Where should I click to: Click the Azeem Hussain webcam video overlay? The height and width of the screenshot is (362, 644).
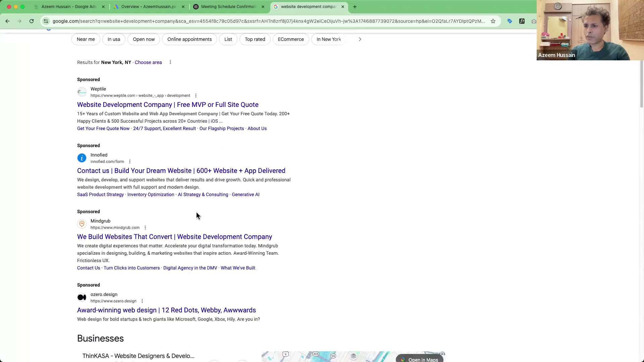pyautogui.click(x=590, y=30)
